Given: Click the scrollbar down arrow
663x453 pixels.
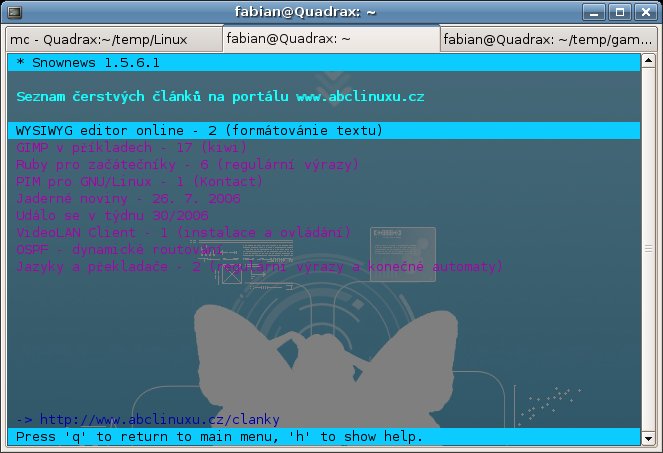Looking at the screenshot, I should pos(648,438).
